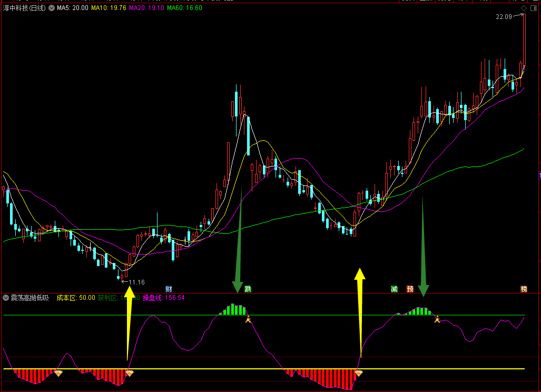This screenshot has width=541, height=392.
Task: Click the second diamond icon on the yellow line
Action: click(130, 373)
